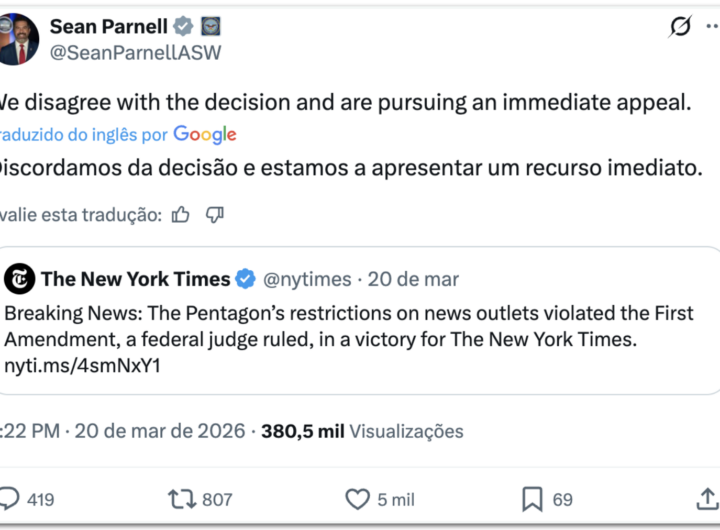Click Sean Parnell's profile avatar
The height and width of the screenshot is (530, 720).
coord(19,39)
